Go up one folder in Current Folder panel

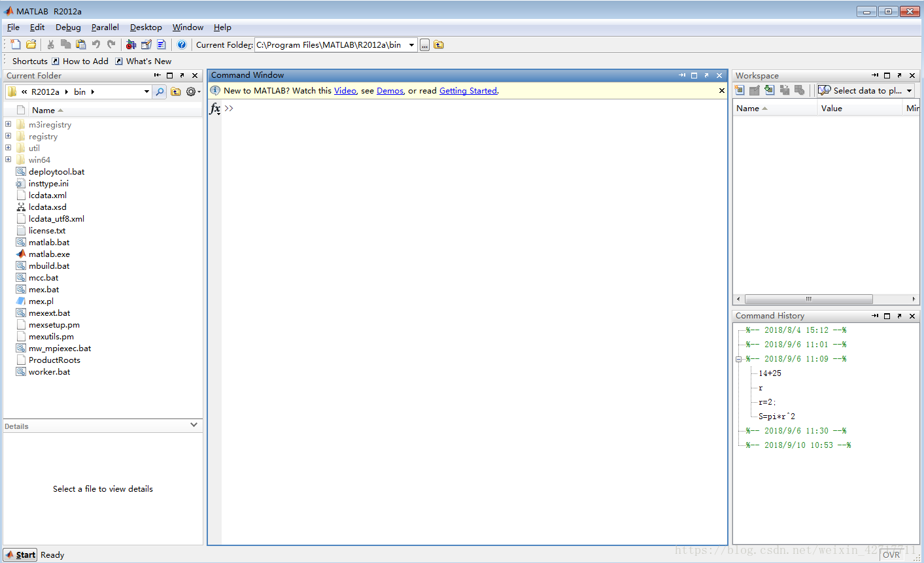175,92
